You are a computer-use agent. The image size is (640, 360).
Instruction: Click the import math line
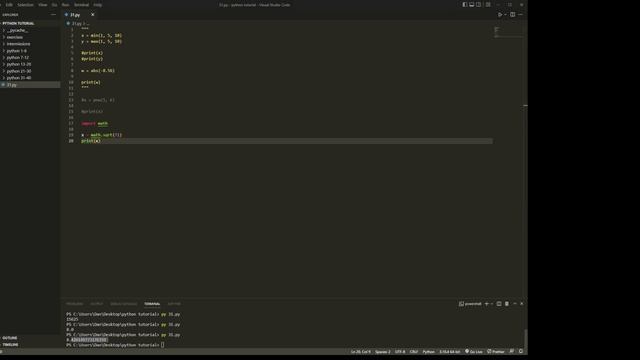pos(94,123)
